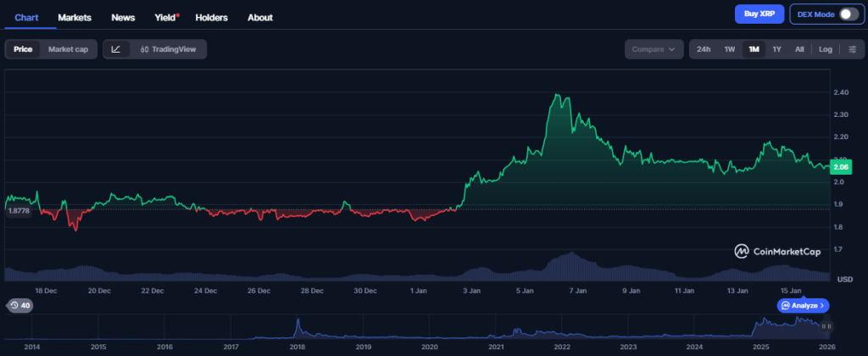
Task: Show the 24h price range
Action: 704,49
